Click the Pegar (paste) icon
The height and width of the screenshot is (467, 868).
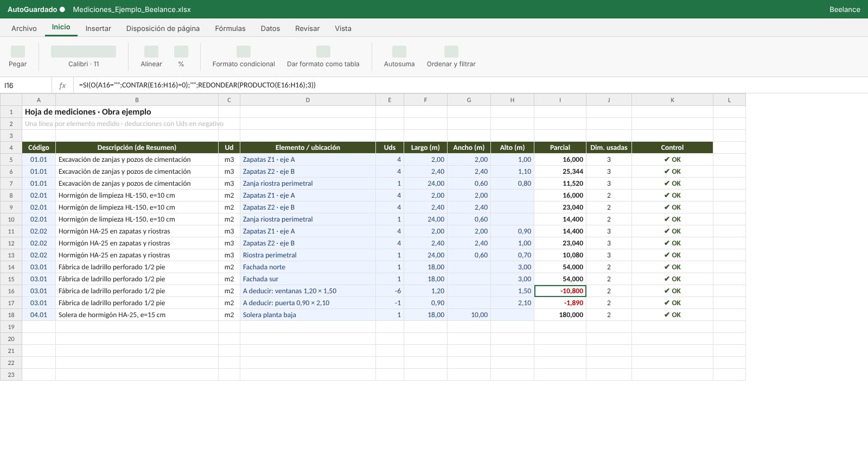click(x=18, y=52)
